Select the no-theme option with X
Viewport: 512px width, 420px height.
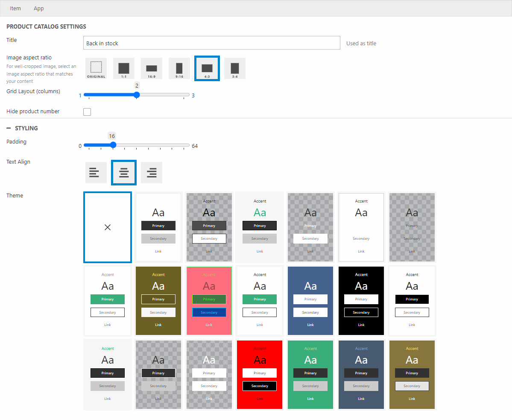coord(108,227)
